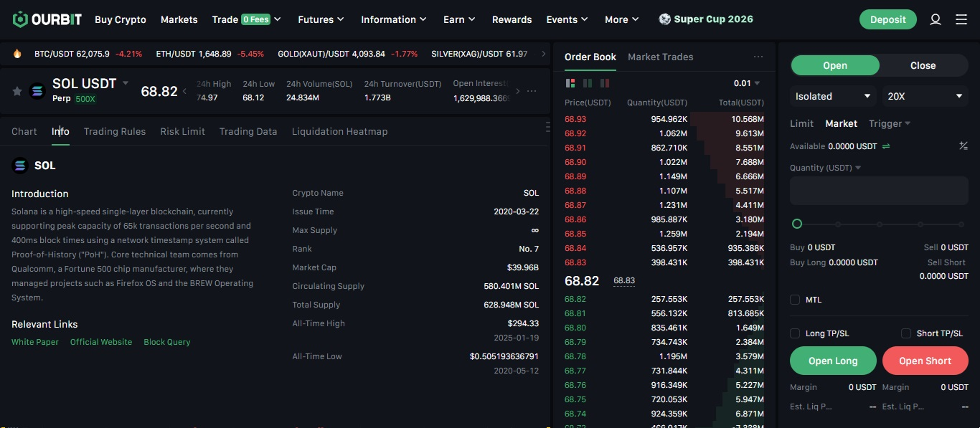980x428 pixels.
Task: Click the Super Cup 2026 soccer ball icon
Action: pyautogui.click(x=665, y=19)
